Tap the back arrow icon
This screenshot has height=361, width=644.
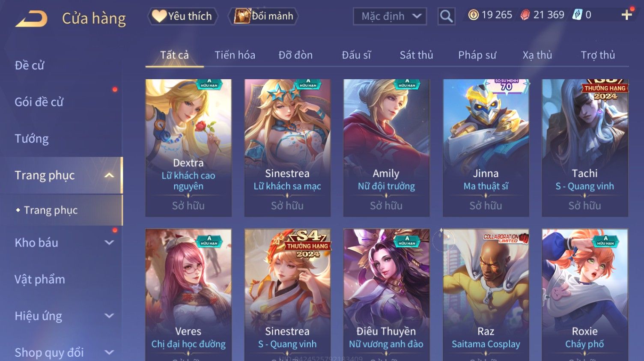tap(31, 19)
